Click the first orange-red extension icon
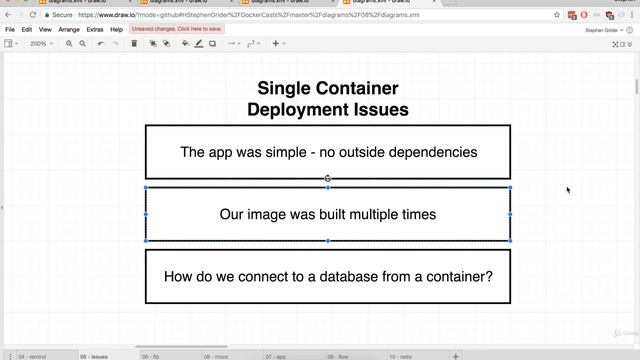640x360 pixels. (x=572, y=15)
